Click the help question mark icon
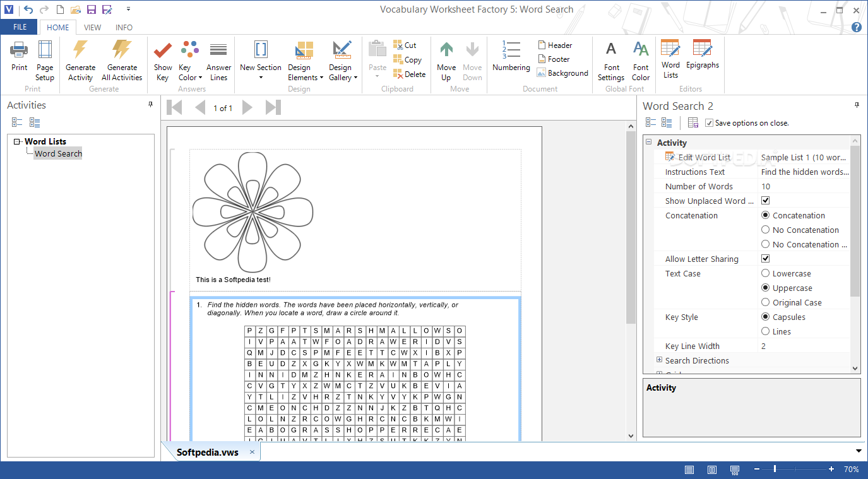This screenshot has width=868, height=479. click(857, 27)
